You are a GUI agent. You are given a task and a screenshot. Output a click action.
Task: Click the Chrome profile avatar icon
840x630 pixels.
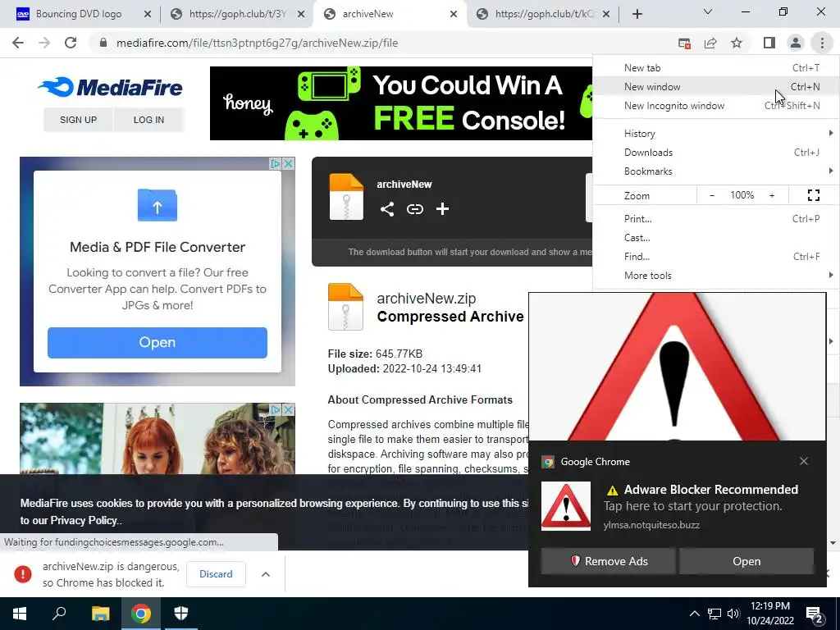[796, 43]
